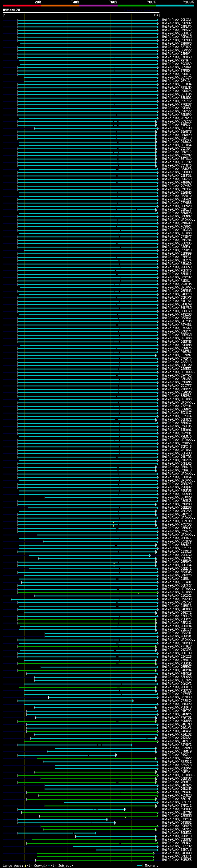Screen dimensions: 197x868
Task: Select the UniRef100_B3TM27 label
Action: pos(176,47)
